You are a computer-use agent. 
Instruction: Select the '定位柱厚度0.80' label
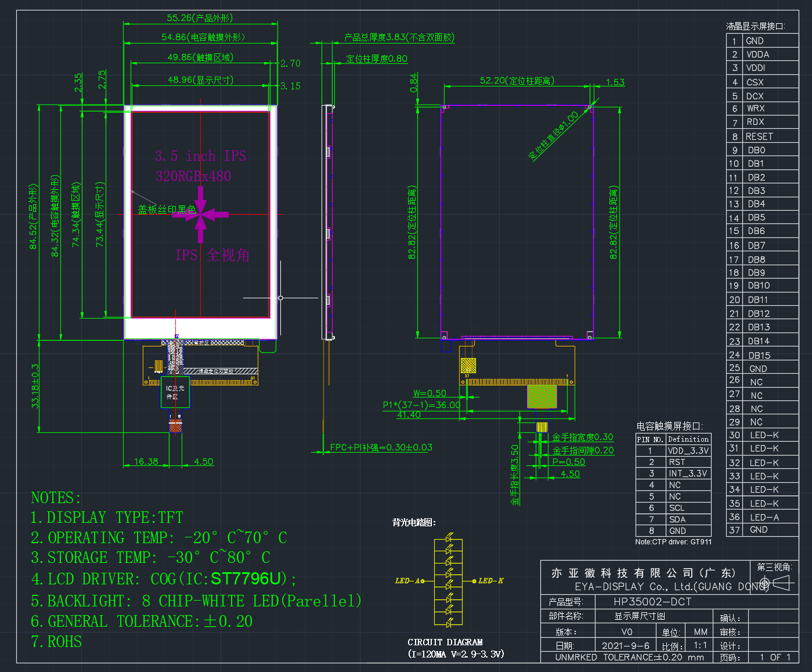pyautogui.click(x=377, y=59)
